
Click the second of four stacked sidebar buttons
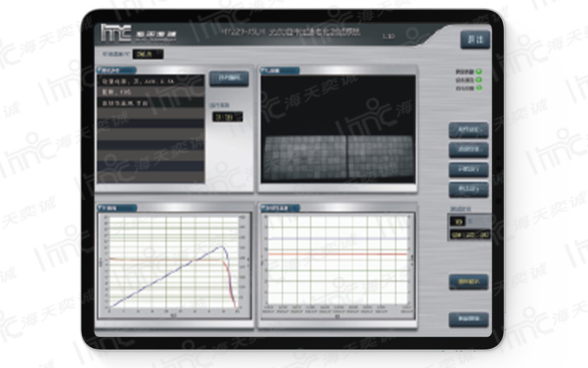click(468, 149)
